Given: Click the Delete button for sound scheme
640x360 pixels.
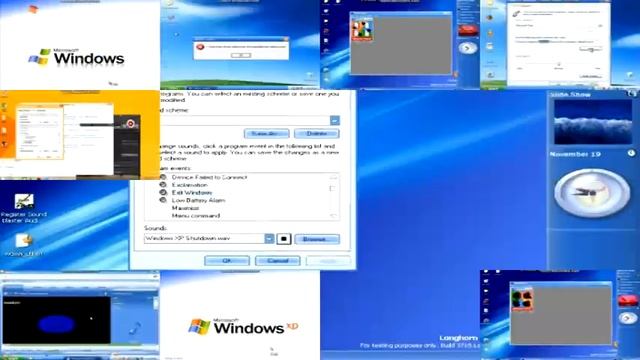Looking at the screenshot, I should pos(316,133).
